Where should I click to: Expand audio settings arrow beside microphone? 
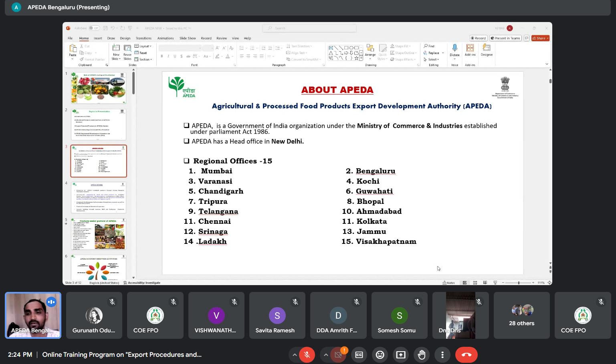295,355
